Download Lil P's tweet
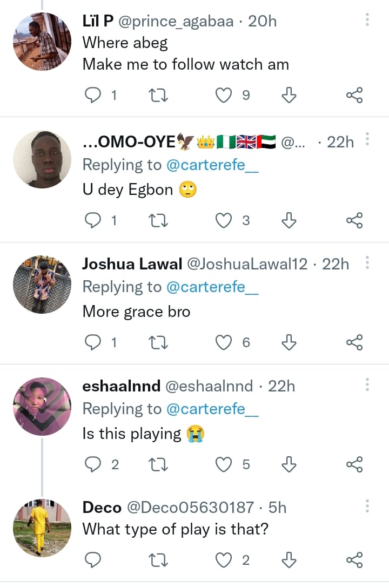The width and height of the screenshot is (389, 588). click(289, 96)
